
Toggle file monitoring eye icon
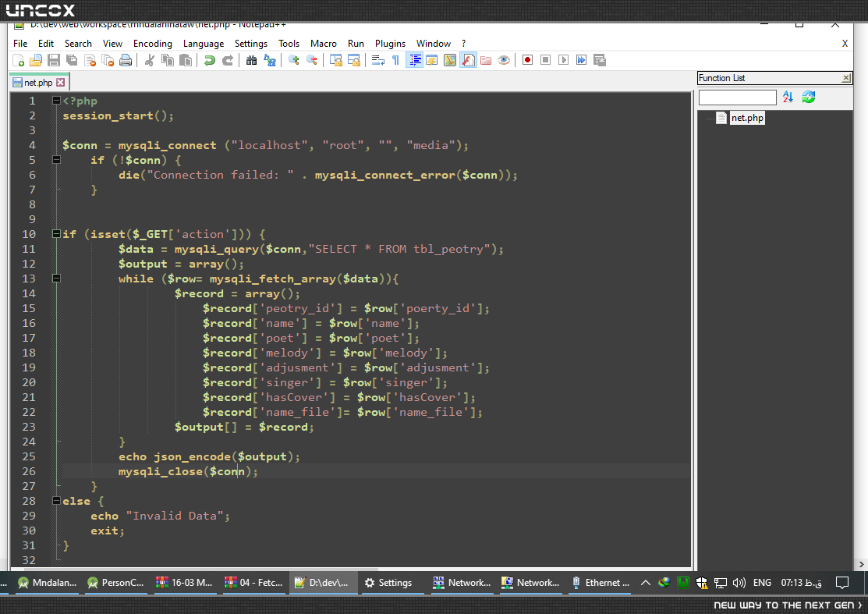pyautogui.click(x=504, y=60)
